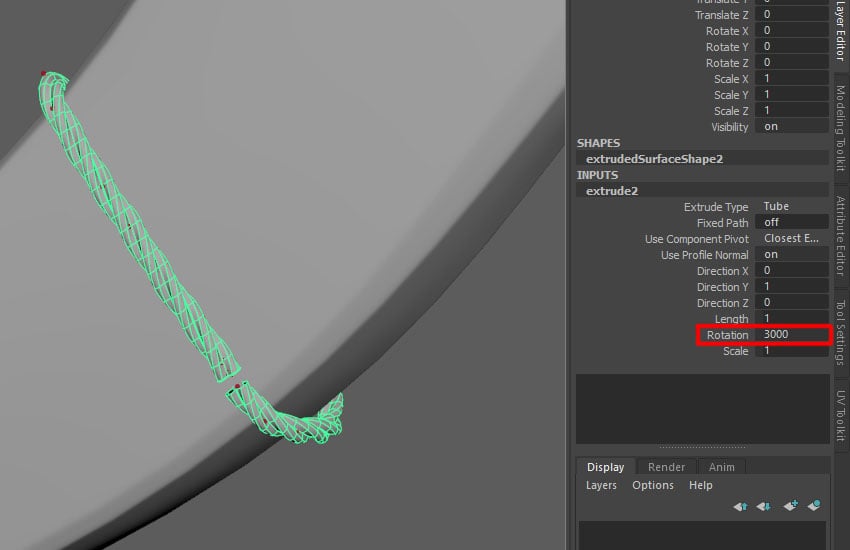The width and height of the screenshot is (850, 550).
Task: Select the 'Scale Y' channel label
Action: 731,95
